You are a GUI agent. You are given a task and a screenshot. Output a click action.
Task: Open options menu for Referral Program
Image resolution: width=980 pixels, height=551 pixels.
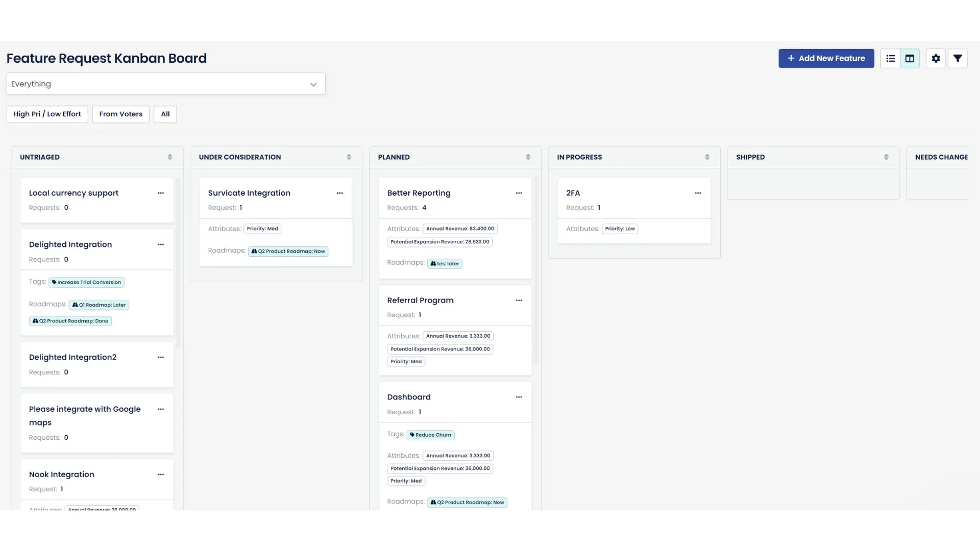[519, 300]
